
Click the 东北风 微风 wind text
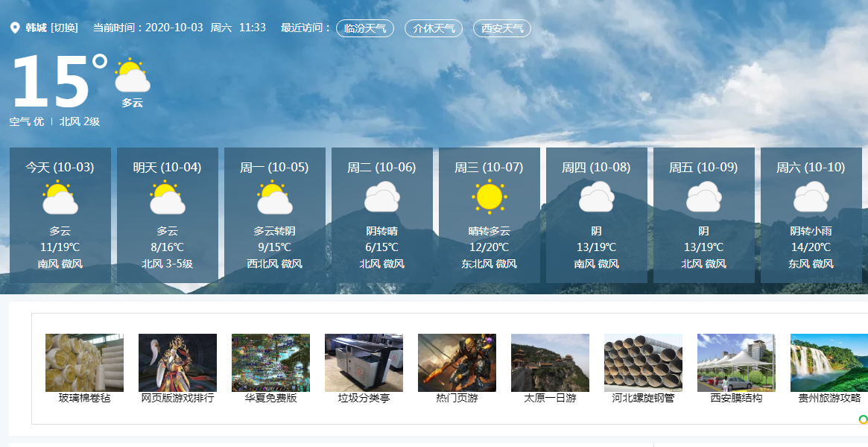point(490,264)
